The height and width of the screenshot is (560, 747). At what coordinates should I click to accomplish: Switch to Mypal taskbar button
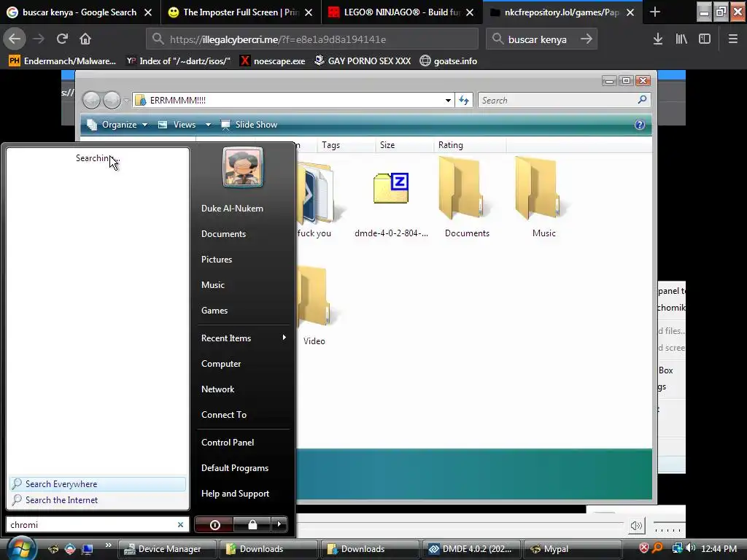coord(572,549)
